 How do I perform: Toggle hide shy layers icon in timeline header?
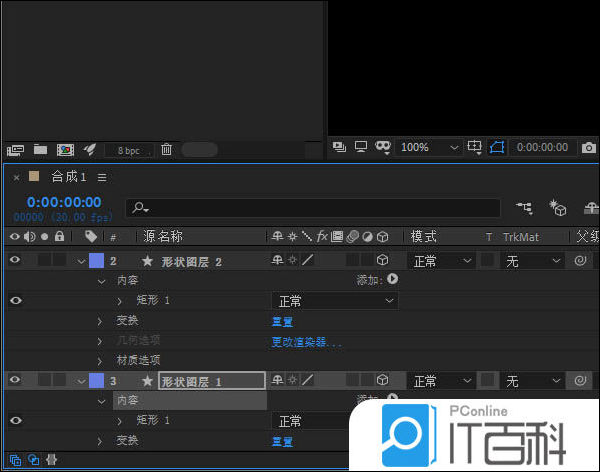pos(592,208)
